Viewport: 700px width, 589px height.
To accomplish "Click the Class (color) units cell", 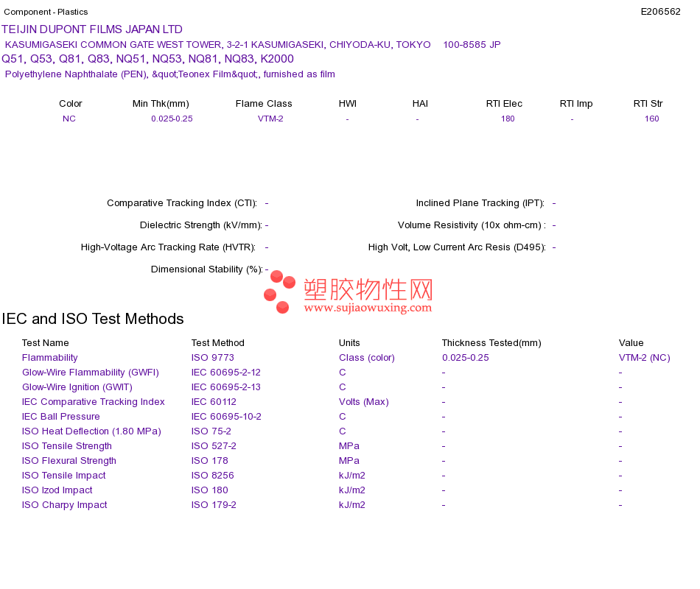I will (367, 357).
